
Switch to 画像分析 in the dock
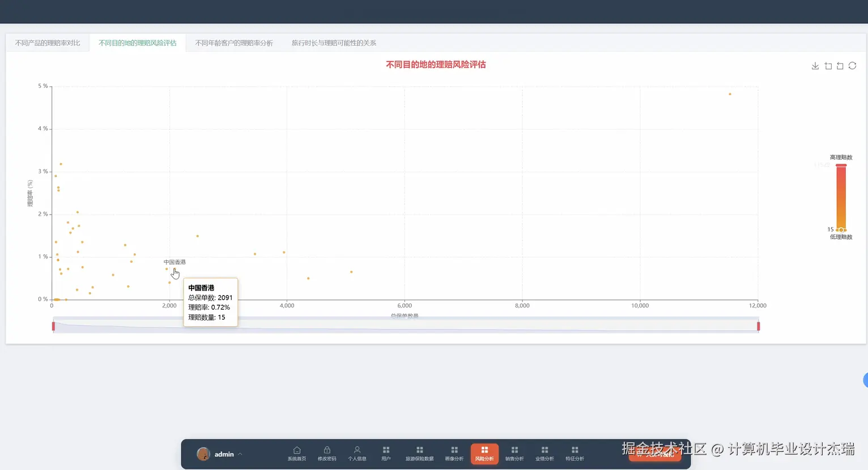click(x=454, y=454)
